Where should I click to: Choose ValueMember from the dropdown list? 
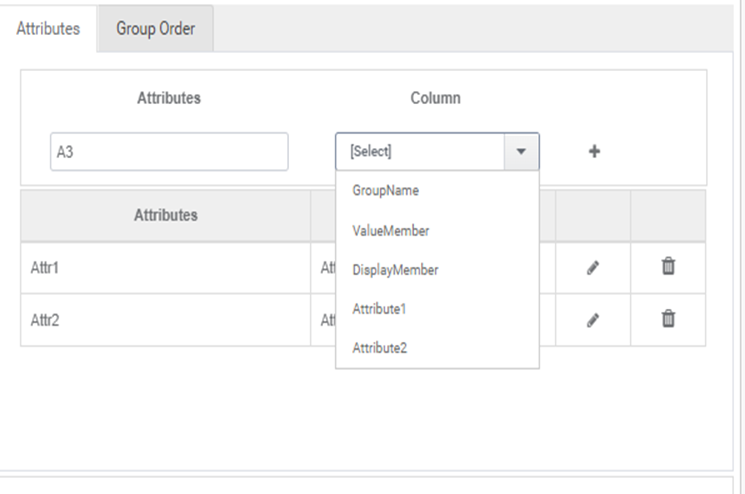pos(437,230)
